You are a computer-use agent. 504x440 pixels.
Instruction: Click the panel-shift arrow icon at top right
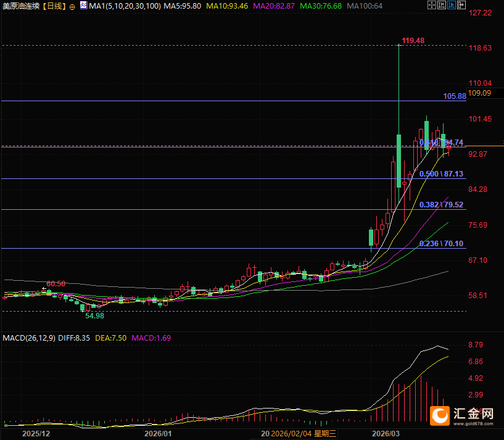pos(461,5)
